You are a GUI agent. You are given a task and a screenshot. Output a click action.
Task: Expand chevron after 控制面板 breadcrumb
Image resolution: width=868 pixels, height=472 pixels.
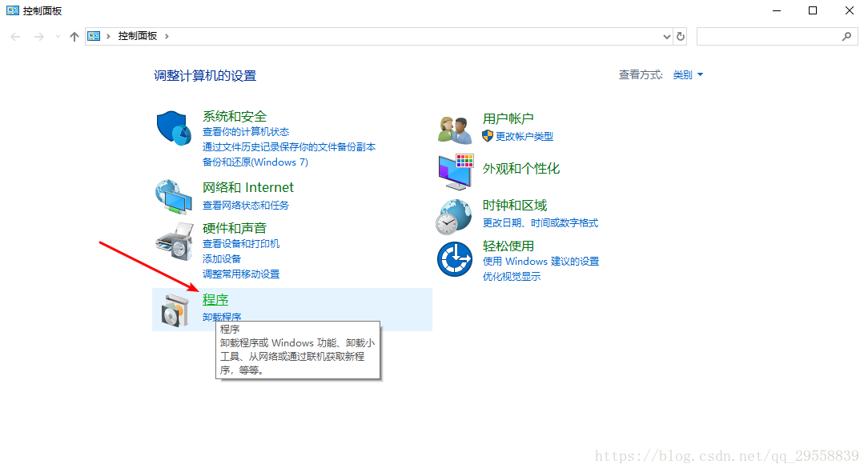point(167,36)
